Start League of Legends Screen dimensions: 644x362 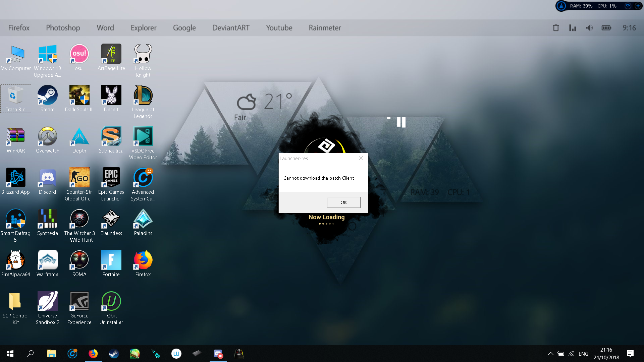(x=143, y=95)
